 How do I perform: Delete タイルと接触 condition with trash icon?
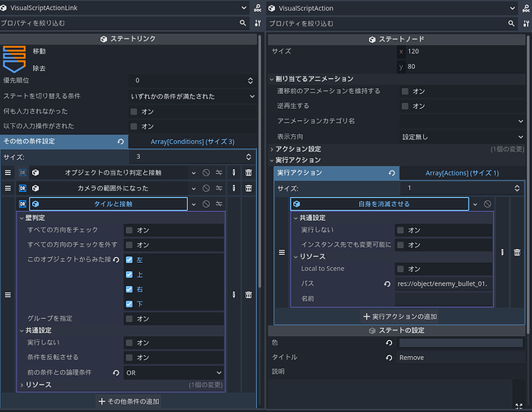click(x=249, y=294)
